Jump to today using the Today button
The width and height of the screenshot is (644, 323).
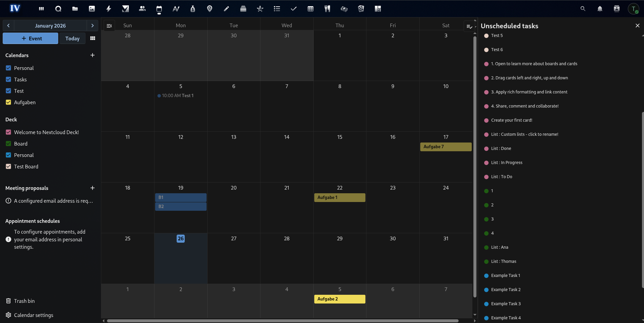tap(72, 38)
